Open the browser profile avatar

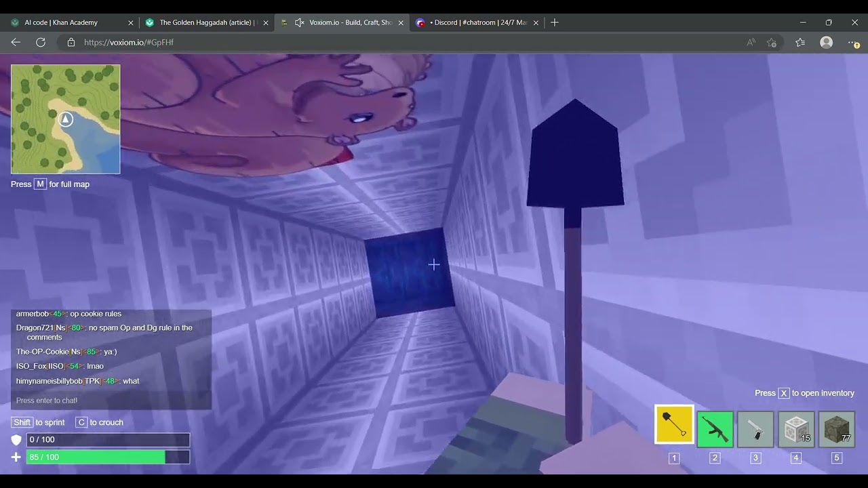pyautogui.click(x=826, y=42)
